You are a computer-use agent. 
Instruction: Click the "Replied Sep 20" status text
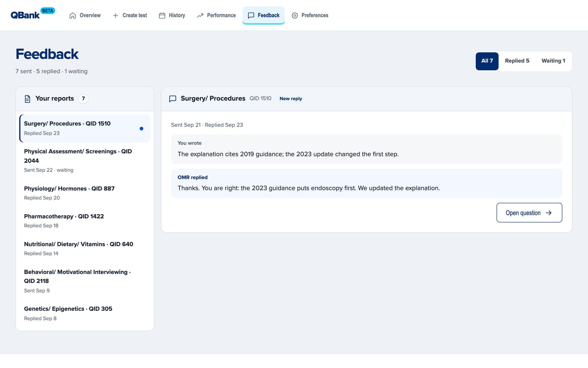click(x=42, y=198)
